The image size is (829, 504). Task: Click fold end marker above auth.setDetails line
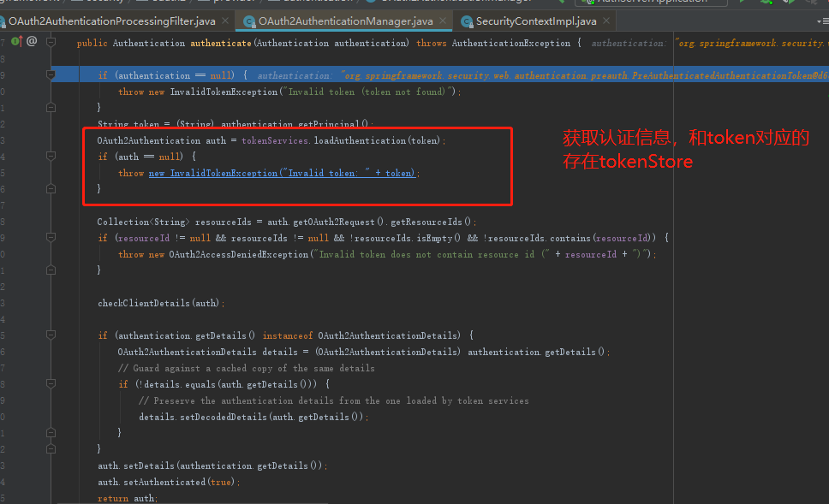tap(51, 449)
